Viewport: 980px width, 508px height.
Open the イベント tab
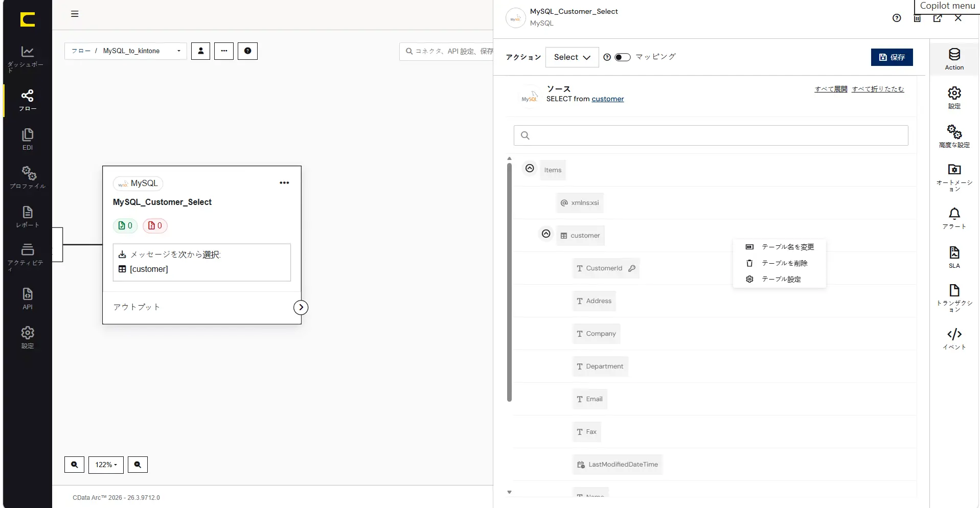tap(954, 339)
